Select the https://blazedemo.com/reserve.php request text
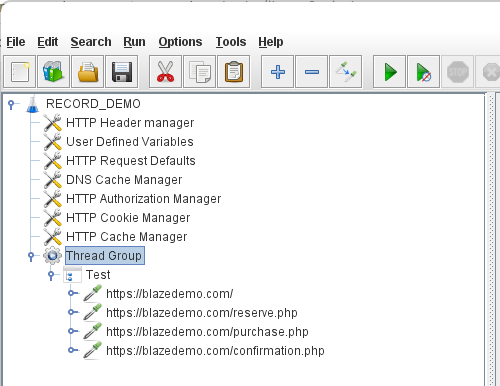 point(202,313)
